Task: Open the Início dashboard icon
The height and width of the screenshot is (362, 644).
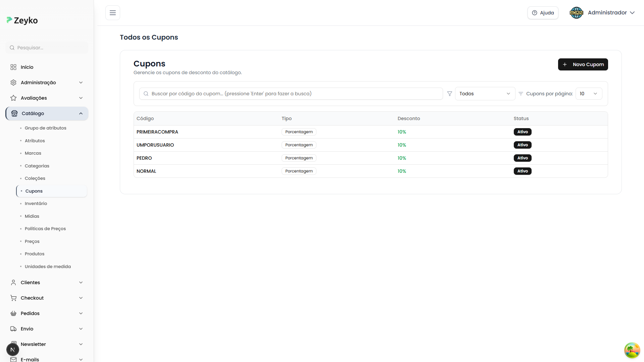Action: (13, 67)
